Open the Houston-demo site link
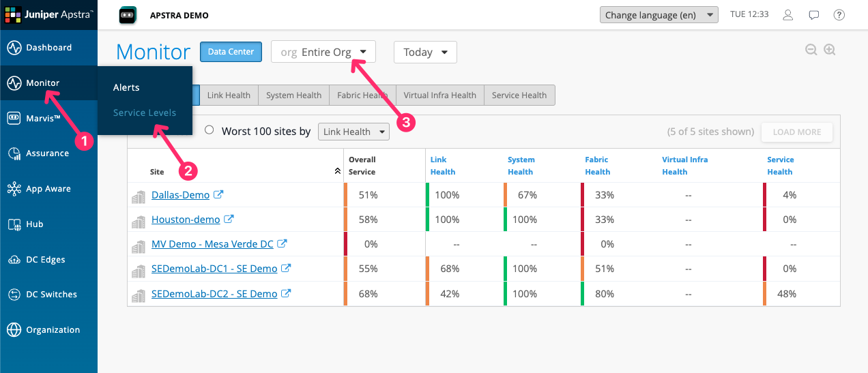The image size is (868, 373). [x=186, y=220]
